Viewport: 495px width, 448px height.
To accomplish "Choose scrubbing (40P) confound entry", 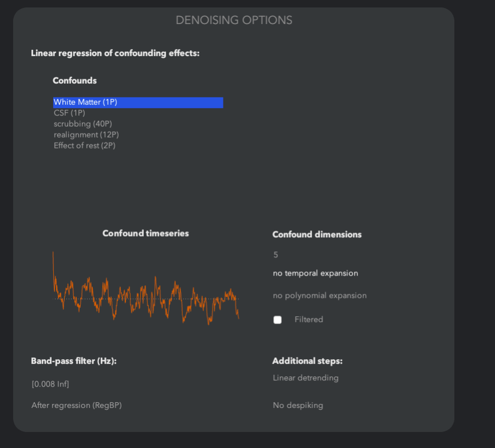I will 79,124.
